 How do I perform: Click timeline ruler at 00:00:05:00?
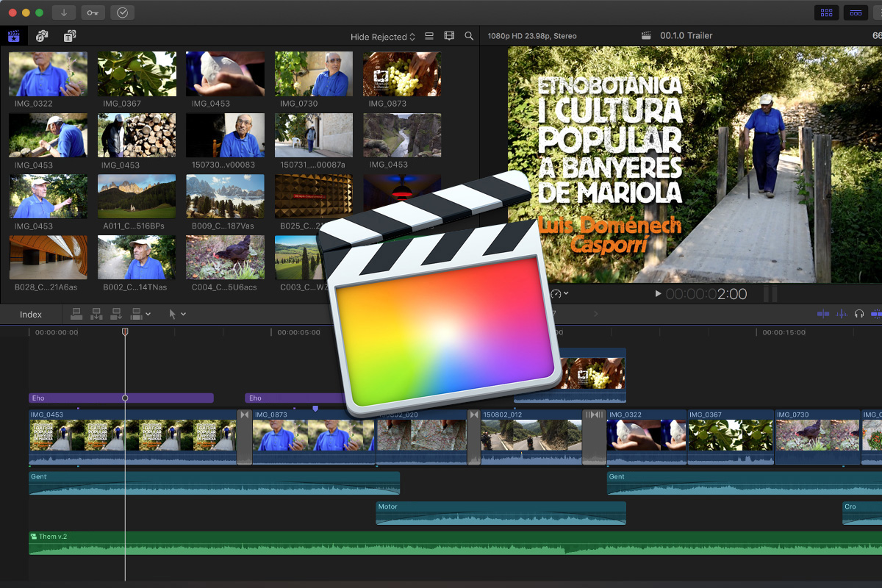click(x=298, y=332)
